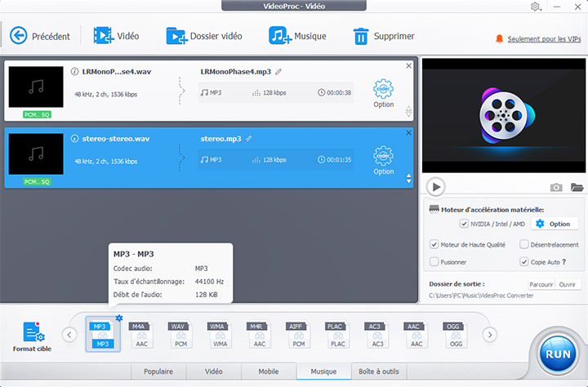Open codec Option for LRMonoPhase4.mp3
Image resolution: width=588 pixels, height=387 pixels.
pyautogui.click(x=383, y=93)
